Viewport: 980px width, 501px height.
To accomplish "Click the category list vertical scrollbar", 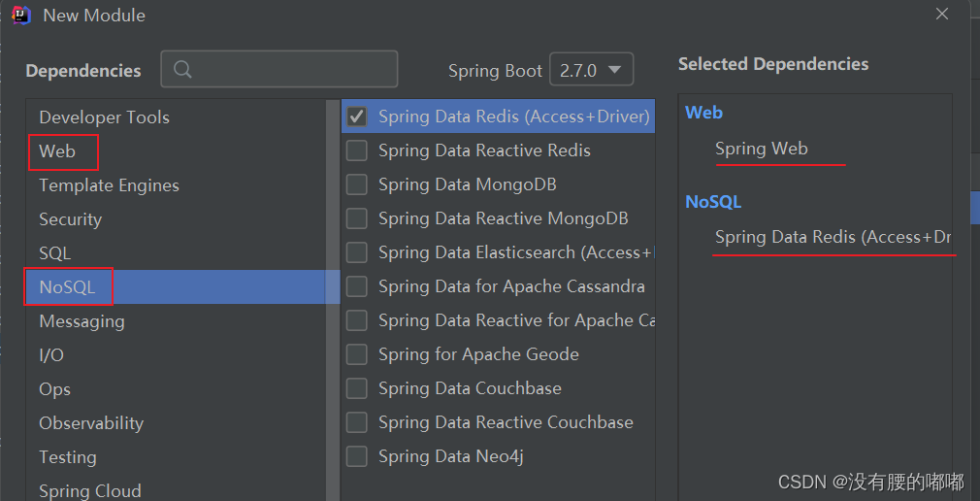I will coord(333,300).
